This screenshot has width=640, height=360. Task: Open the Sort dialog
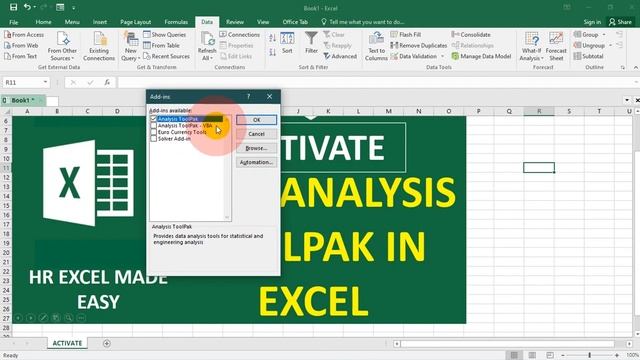[287, 43]
